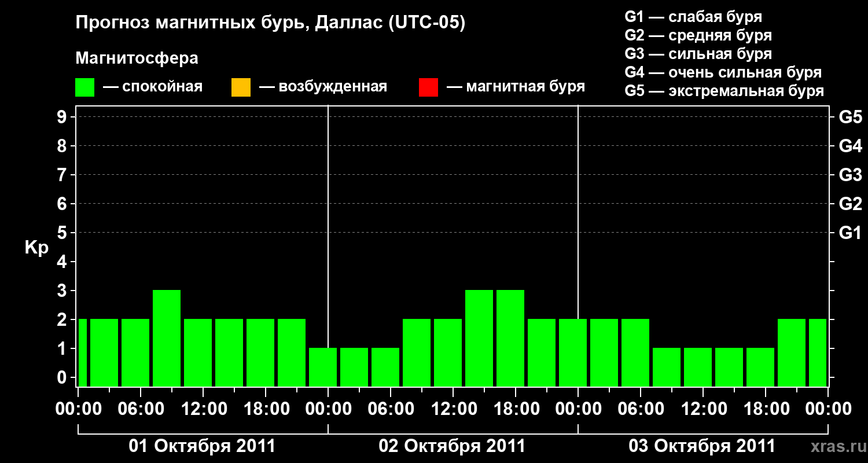
Task: Click the Kp 2 bar crossing midnight into 03 Октября
Action: [x=573, y=352]
